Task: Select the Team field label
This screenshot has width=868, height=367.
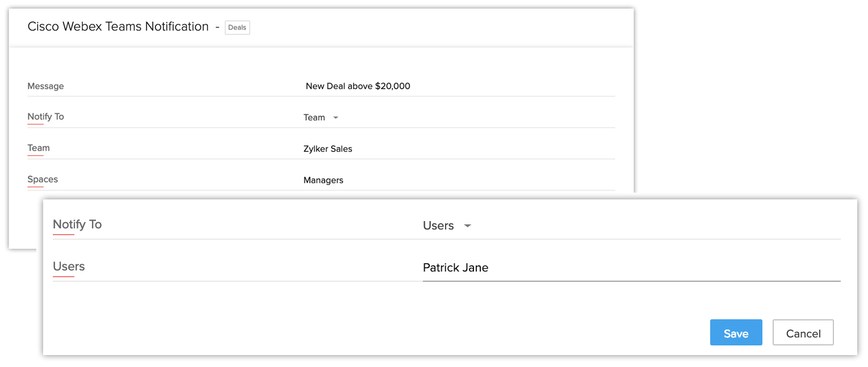Action: click(x=39, y=148)
